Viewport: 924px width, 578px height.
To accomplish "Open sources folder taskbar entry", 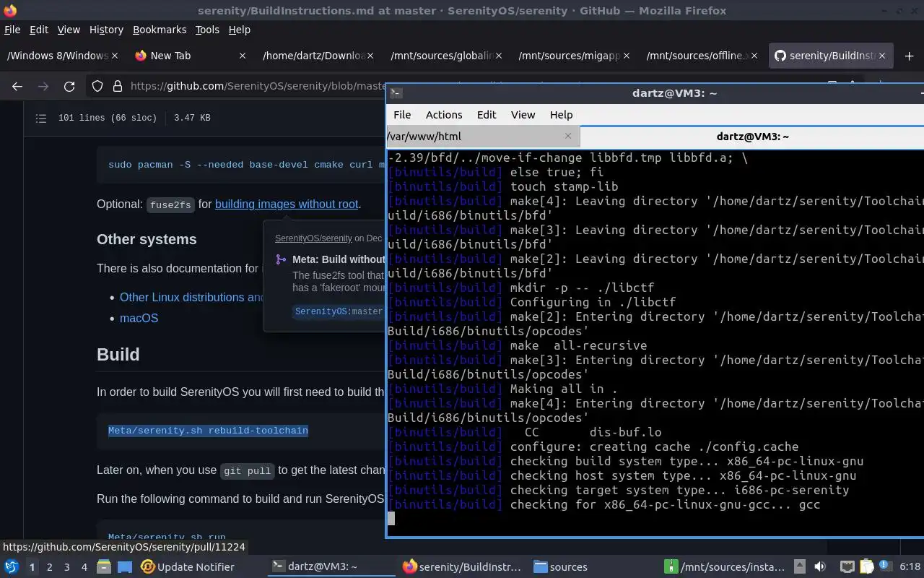I will pyautogui.click(x=561, y=567).
